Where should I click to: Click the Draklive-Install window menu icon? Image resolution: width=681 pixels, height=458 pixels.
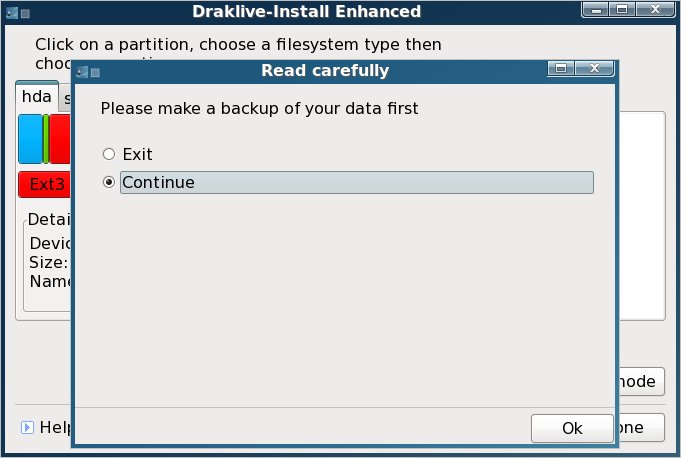coord(9,12)
